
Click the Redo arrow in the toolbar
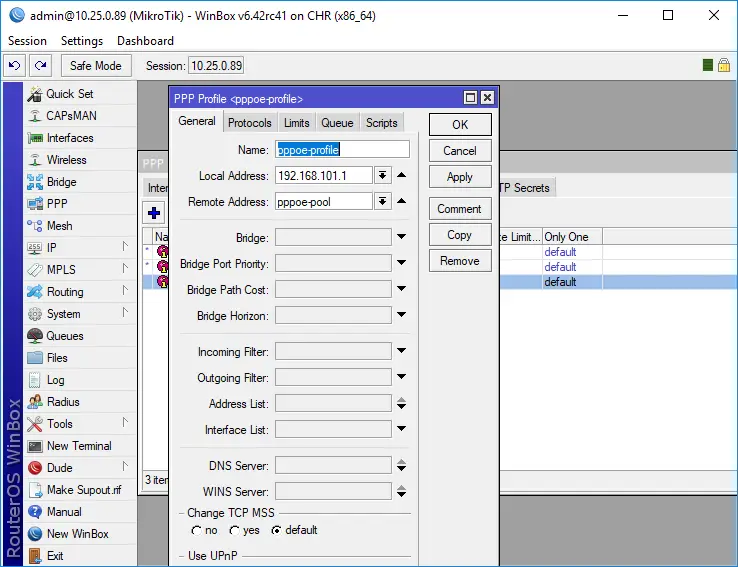[40, 65]
